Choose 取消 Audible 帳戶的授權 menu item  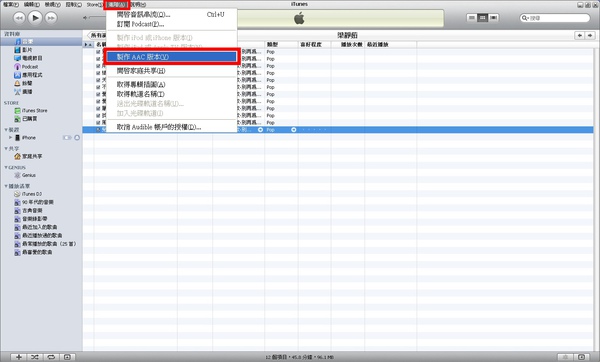[x=171, y=127]
